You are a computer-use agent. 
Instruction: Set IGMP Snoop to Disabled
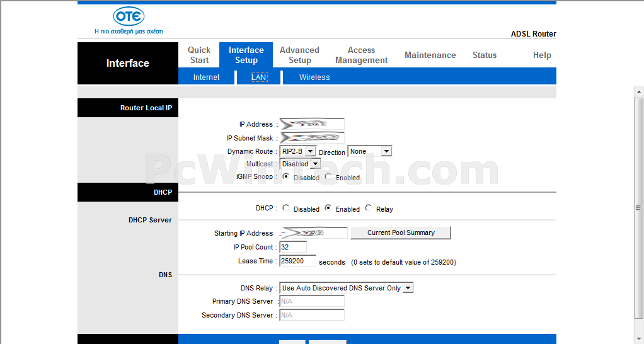click(286, 176)
